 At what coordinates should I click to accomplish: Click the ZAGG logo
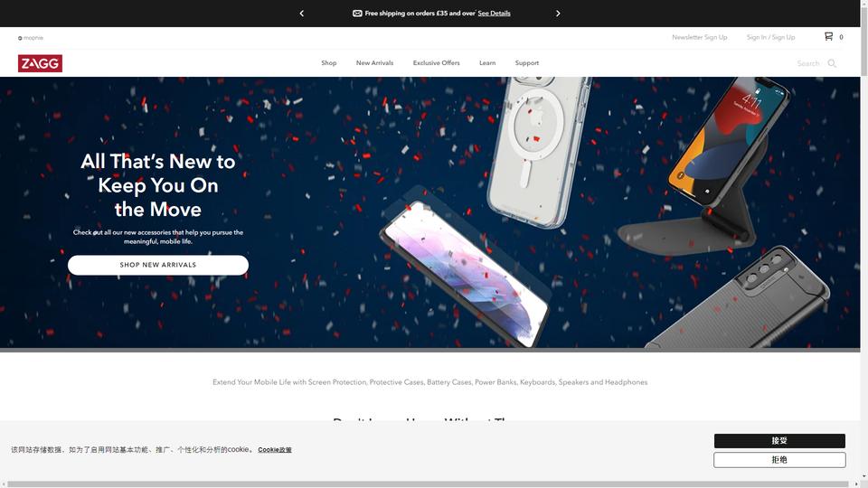click(40, 63)
